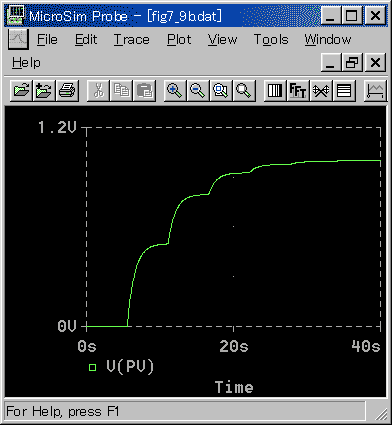This screenshot has height=425, width=392.
Task: Click the Copy icon in toolbar
Action: click(x=121, y=90)
